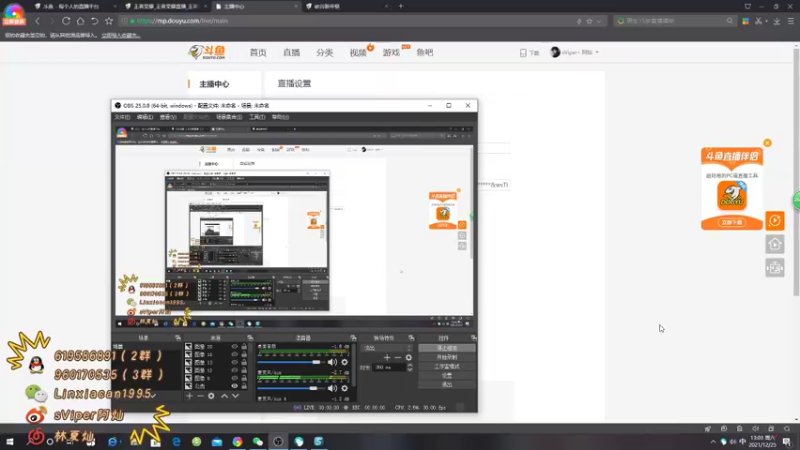Click the stop streaming button in OBS controls

click(x=447, y=348)
